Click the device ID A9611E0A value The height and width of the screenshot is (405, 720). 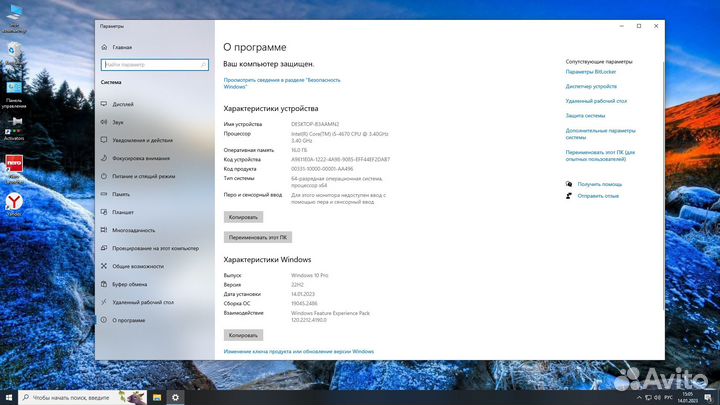pyautogui.click(x=340, y=159)
